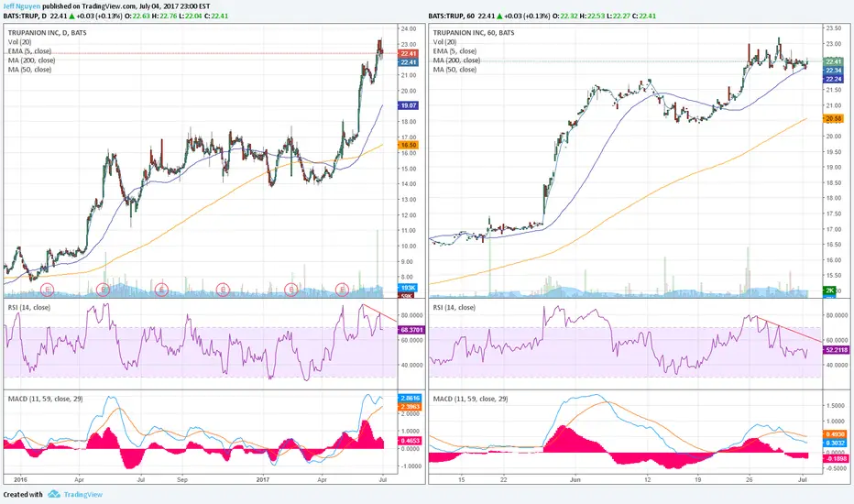Click the Jun date label on the hourly chart axis
The height and width of the screenshot is (504, 854).
tap(575, 480)
